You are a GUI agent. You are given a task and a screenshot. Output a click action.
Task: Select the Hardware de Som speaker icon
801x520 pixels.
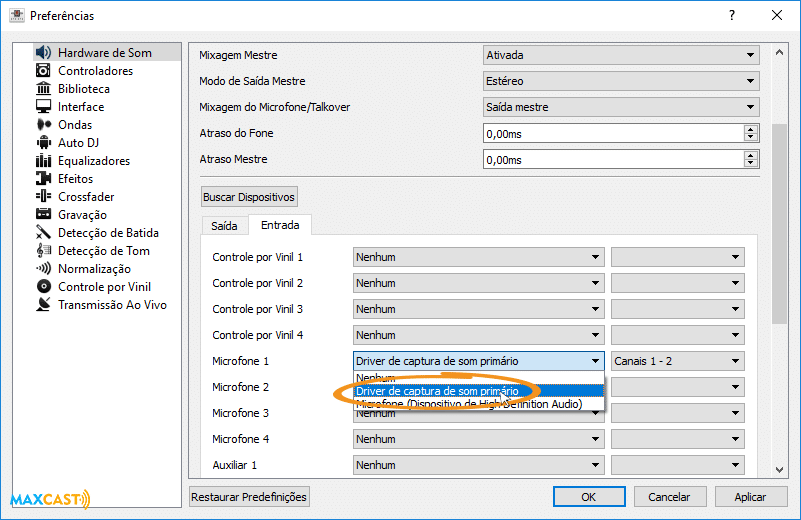pos(43,52)
